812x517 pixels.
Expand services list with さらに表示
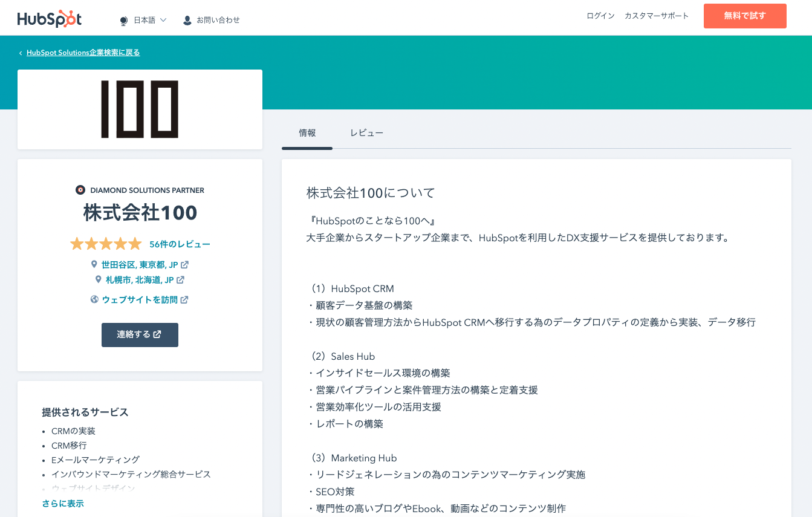tap(63, 503)
